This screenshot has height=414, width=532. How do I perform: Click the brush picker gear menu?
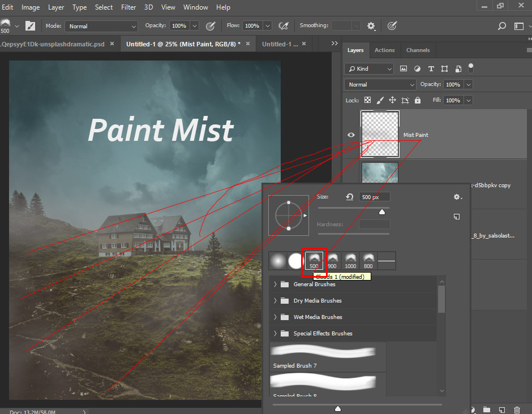coord(457,197)
